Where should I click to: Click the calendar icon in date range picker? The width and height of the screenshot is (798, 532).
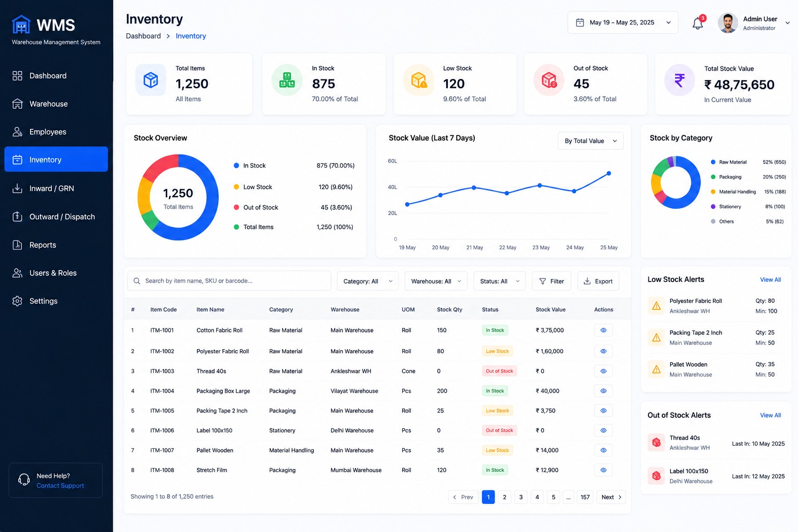(x=580, y=23)
